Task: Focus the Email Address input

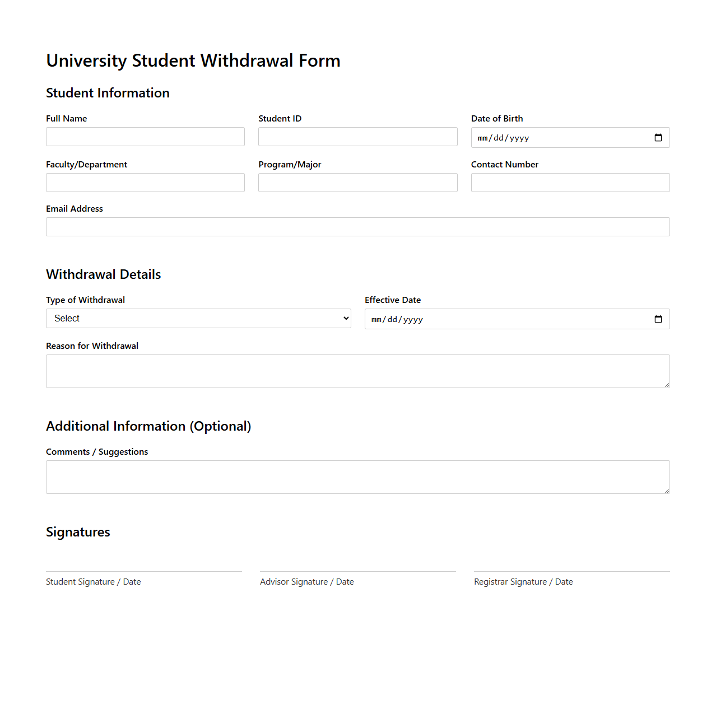Action: click(x=357, y=226)
